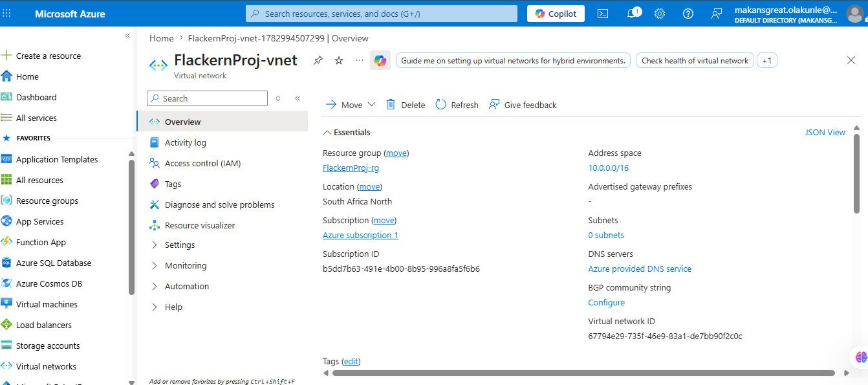Open portal settings gear icon
This screenshot has width=868, height=385.
[x=660, y=14]
